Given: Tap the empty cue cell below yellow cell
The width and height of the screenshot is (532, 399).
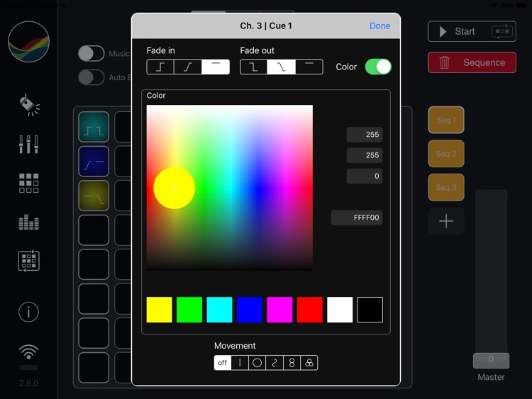Looking at the screenshot, I should [x=94, y=230].
